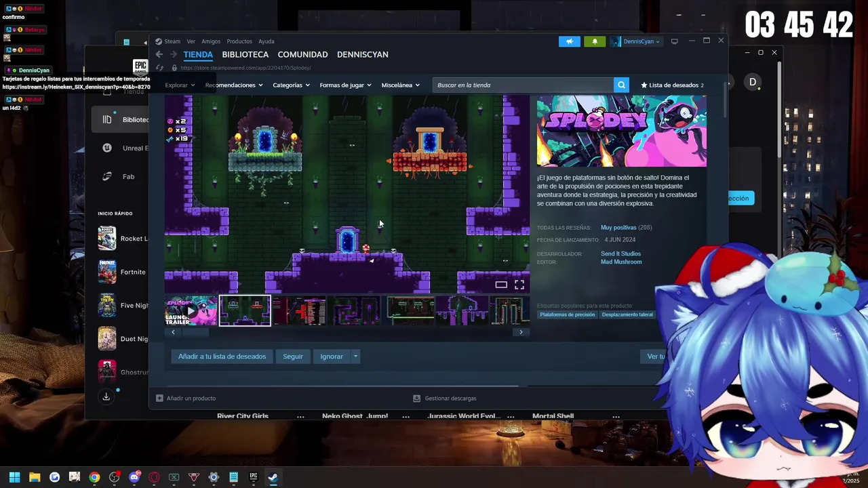This screenshot has height=488, width=868.
Task: Click the Buscar en la tienda search field
Action: pos(523,85)
